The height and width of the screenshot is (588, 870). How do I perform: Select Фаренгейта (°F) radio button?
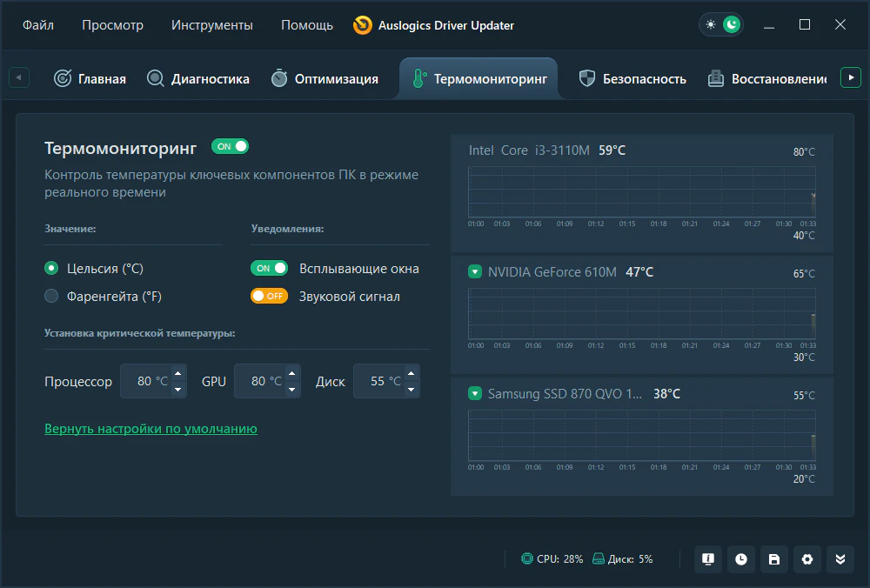tap(52, 296)
